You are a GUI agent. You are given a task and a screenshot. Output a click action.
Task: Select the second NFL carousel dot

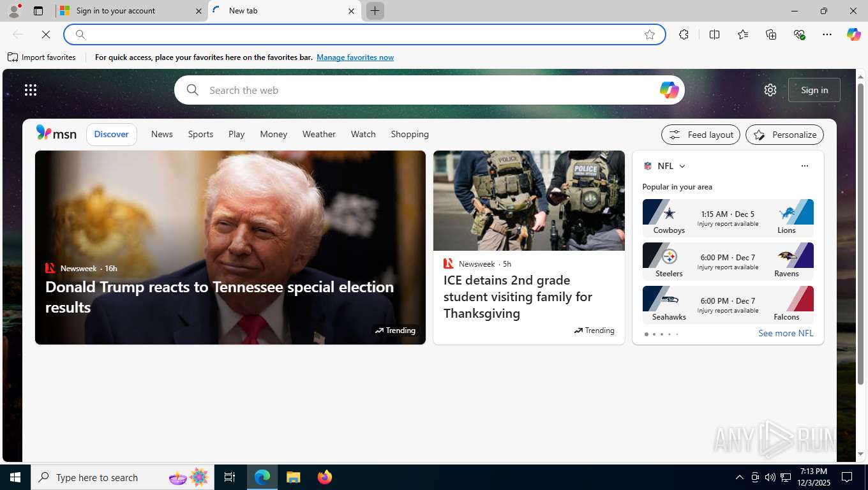pos(654,334)
